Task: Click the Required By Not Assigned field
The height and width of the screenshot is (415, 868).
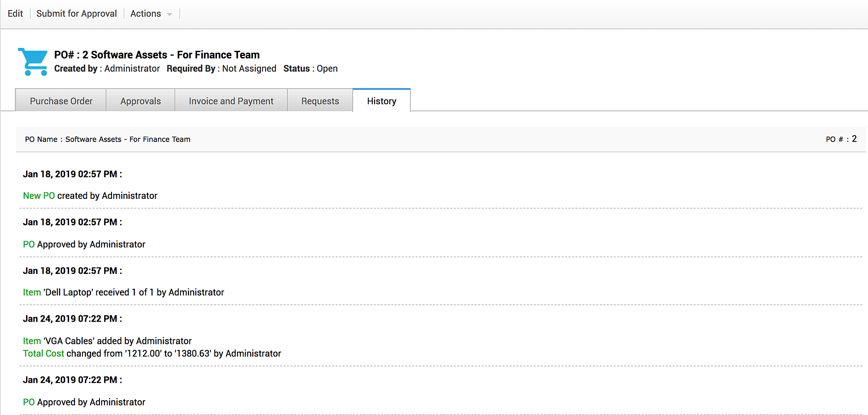Action: (x=221, y=69)
